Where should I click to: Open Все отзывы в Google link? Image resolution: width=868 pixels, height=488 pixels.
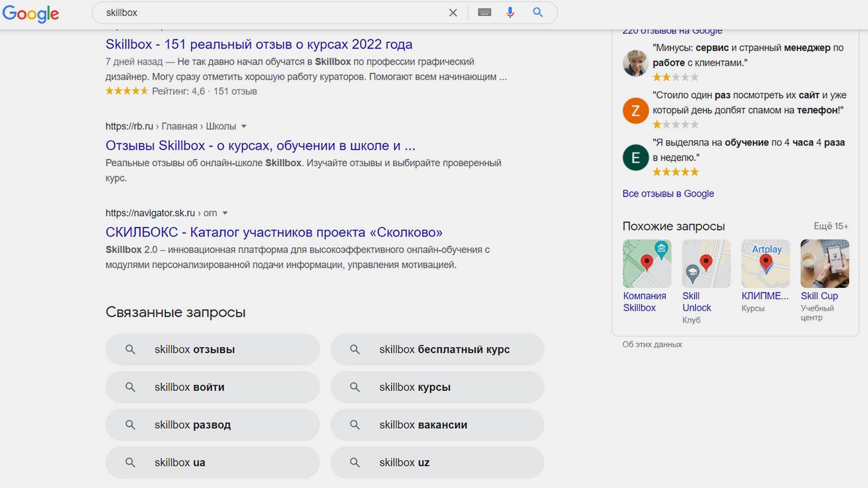coord(668,193)
